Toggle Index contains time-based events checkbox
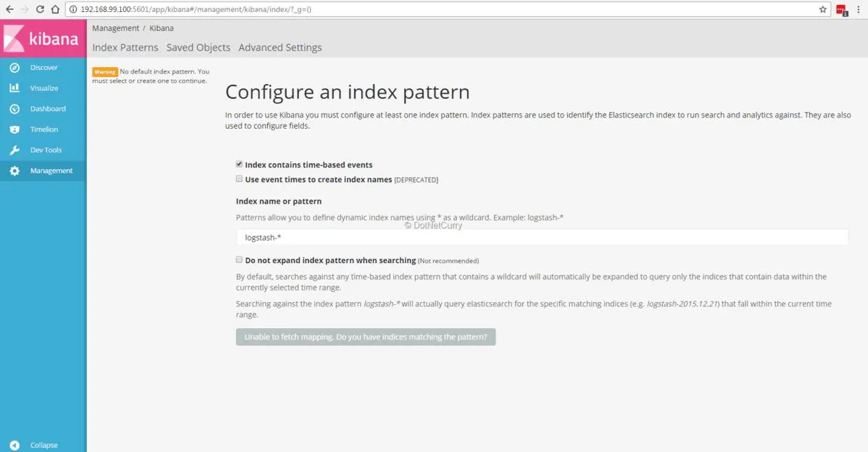868x452 pixels. point(239,164)
